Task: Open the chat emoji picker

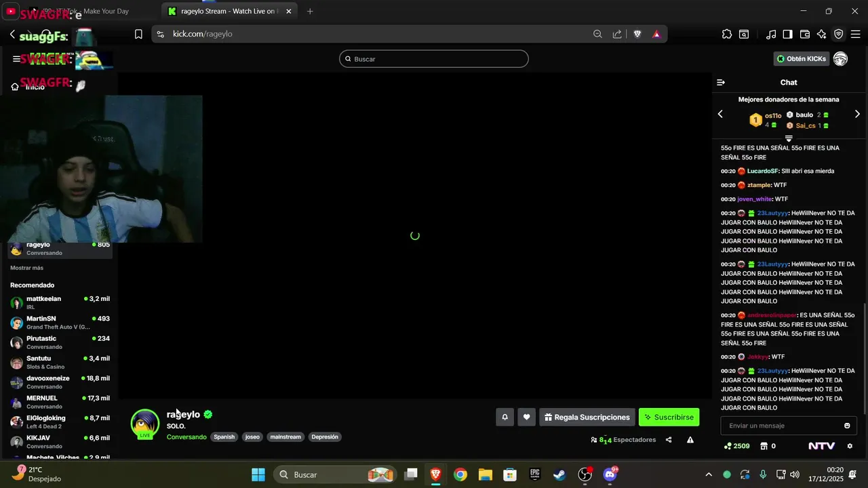Action: 847,426
